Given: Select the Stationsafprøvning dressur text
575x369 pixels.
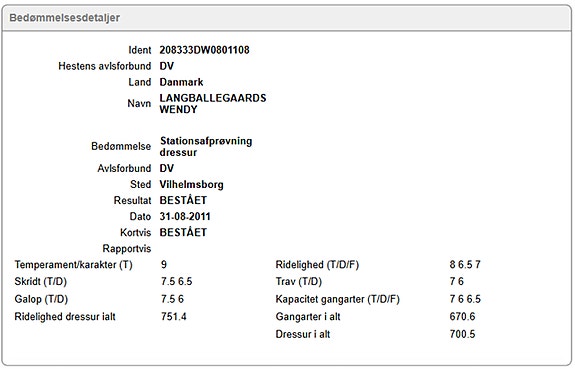Looking at the screenshot, I should click(206, 146).
